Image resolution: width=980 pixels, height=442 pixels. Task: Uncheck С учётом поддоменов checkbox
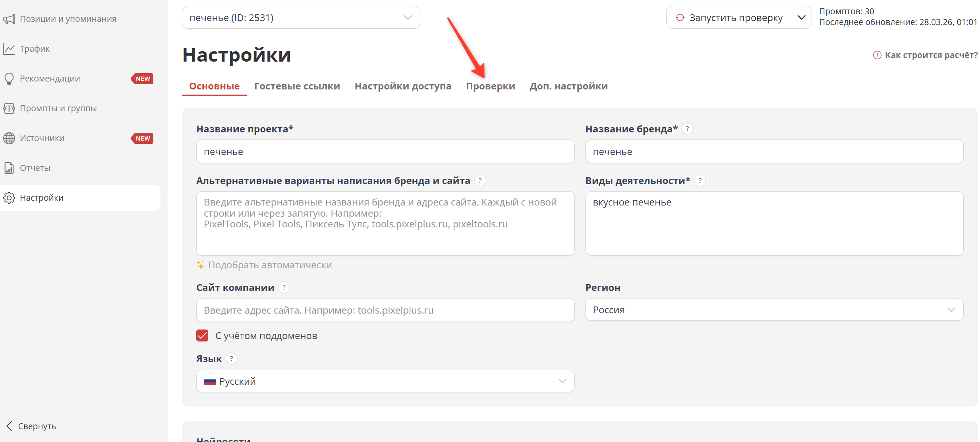point(202,336)
